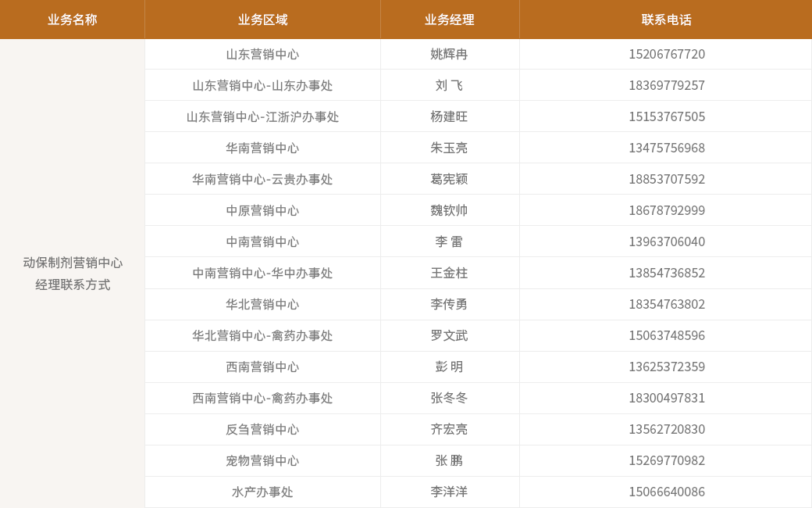Screen dimensions: 812x508
Task: Select the 宠物营销中心 region cell
Action: 262,460
